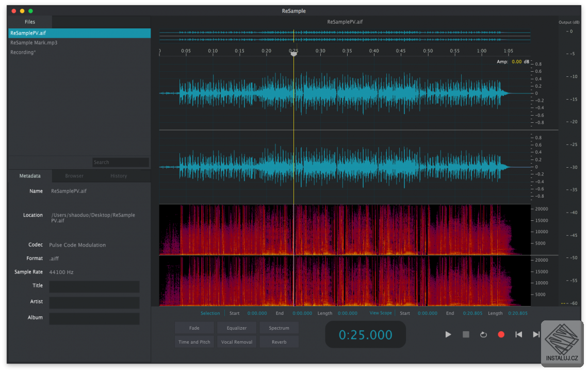Select the Metadata tab

tap(30, 176)
